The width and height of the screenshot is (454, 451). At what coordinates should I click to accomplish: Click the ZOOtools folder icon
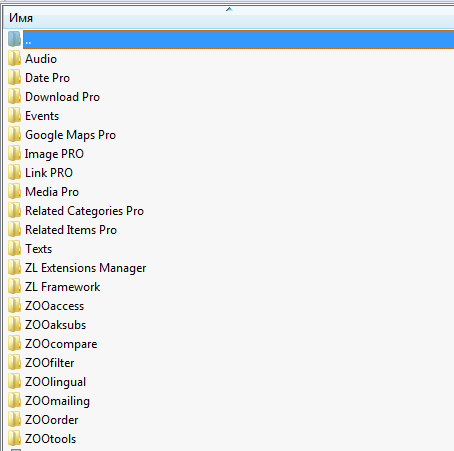14,439
